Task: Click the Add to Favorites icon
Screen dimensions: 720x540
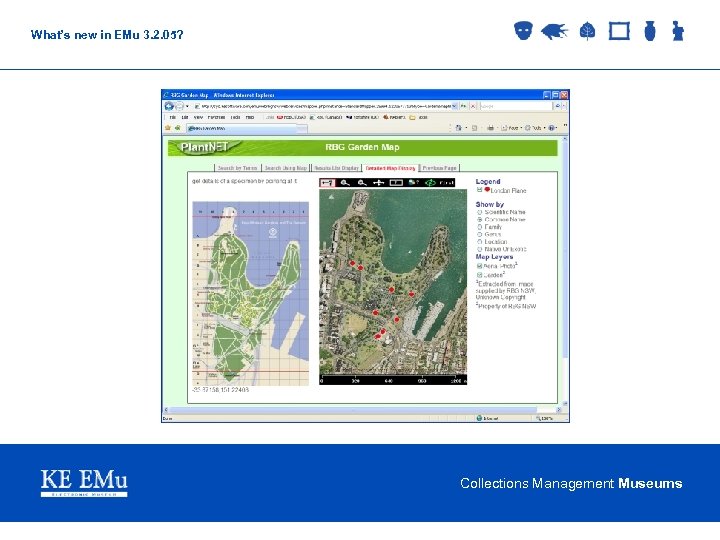Action: 177,128
